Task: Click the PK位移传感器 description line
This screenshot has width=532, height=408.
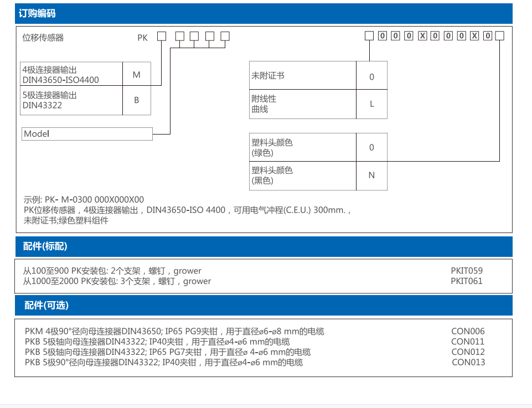Action: tap(187, 210)
